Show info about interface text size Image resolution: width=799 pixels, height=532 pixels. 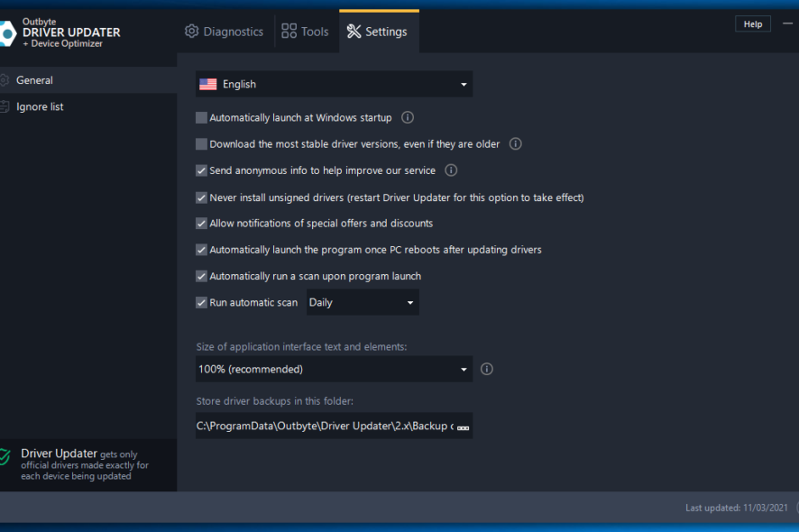pos(487,369)
